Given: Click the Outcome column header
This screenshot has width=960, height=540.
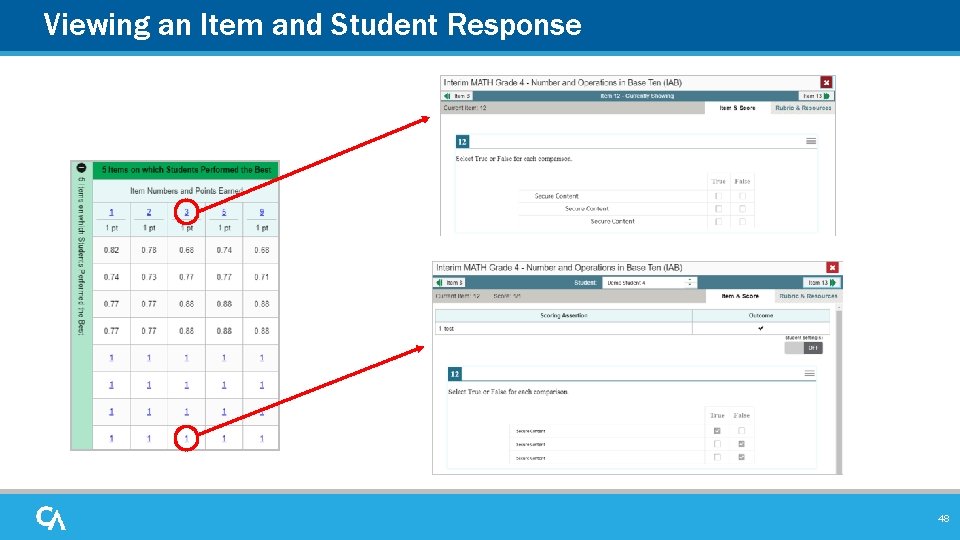Looking at the screenshot, I should pos(760,315).
